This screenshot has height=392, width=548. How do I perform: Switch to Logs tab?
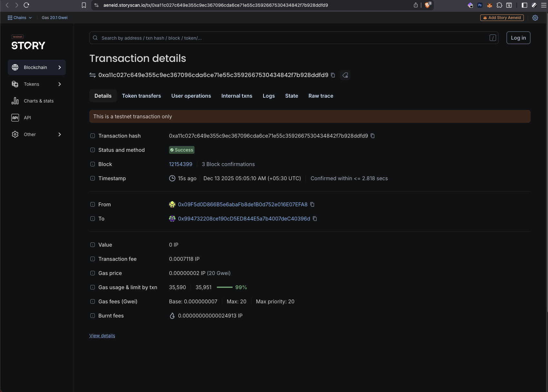(x=269, y=96)
